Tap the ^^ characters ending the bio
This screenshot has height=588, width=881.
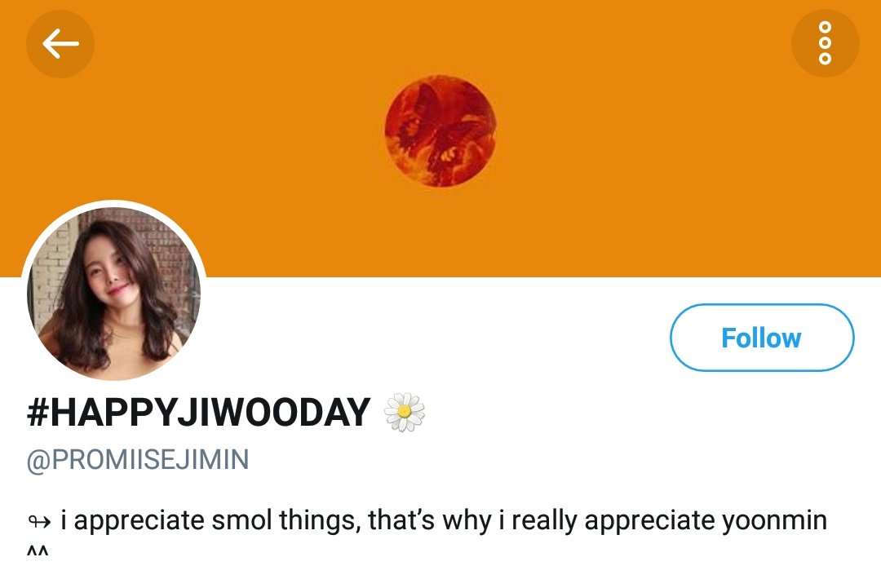pos(38,551)
